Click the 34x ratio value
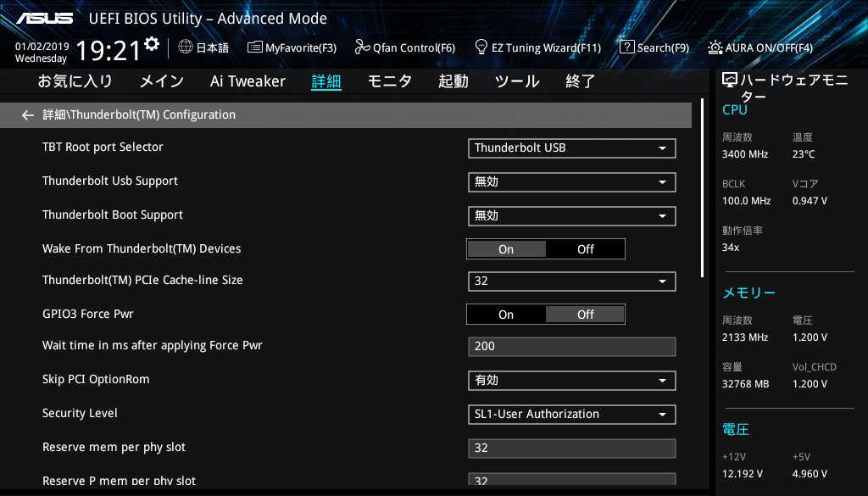This screenshot has height=496, width=868. pos(731,248)
